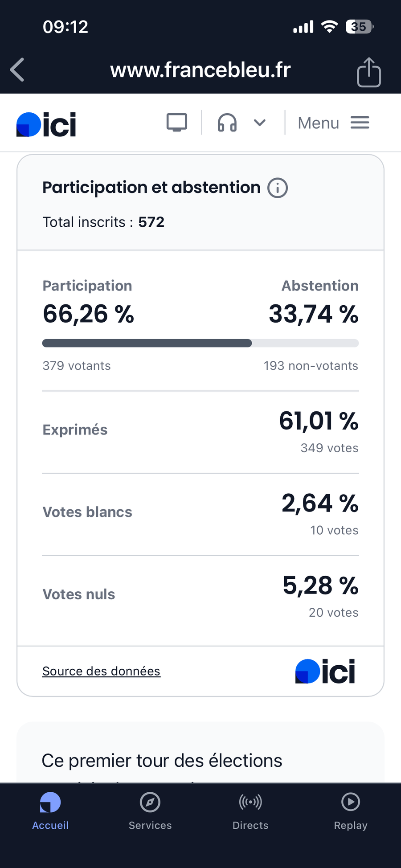The width and height of the screenshot is (401, 868).
Task: Tap the www.francebleu.fr address text
Action: (x=200, y=70)
